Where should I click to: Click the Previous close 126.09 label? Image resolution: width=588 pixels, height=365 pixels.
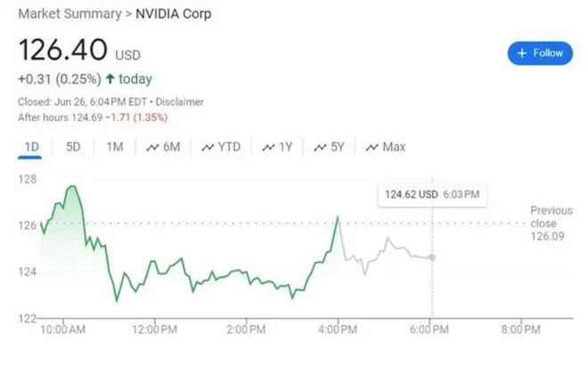tap(551, 223)
